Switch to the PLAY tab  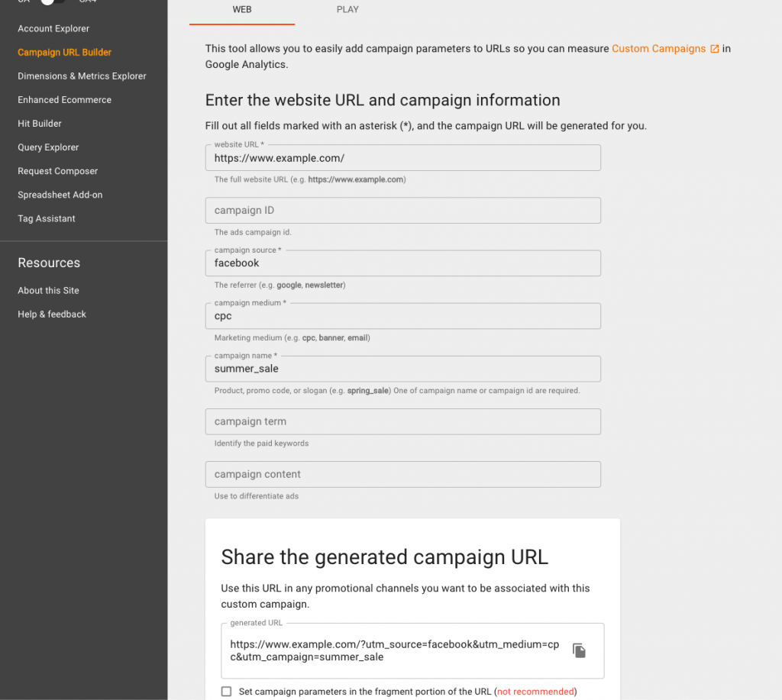coord(347,9)
